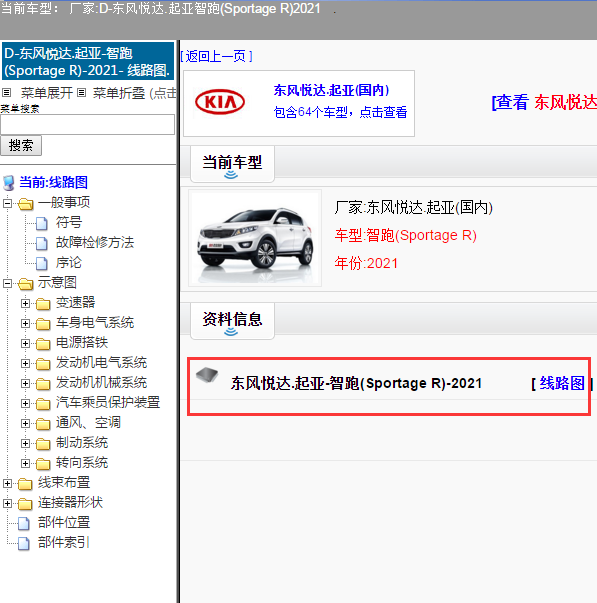
Task: Click the 菜单展开 expand-all icon
Action: point(6,93)
